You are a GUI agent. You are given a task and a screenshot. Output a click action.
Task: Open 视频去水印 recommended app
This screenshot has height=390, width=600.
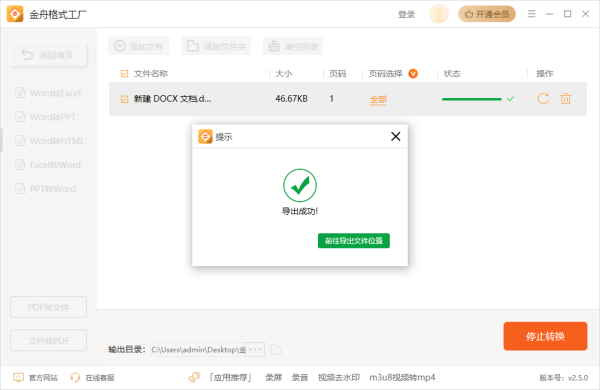[339, 377]
